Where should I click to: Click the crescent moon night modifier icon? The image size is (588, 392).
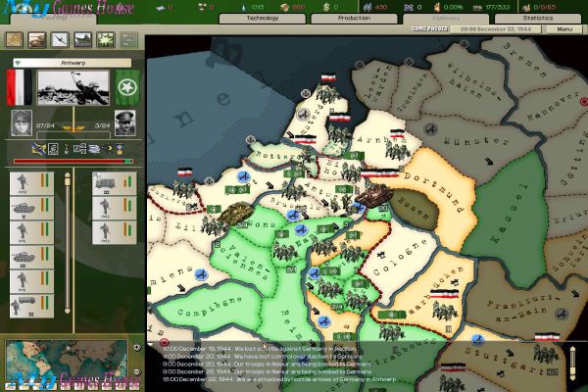[109, 149]
